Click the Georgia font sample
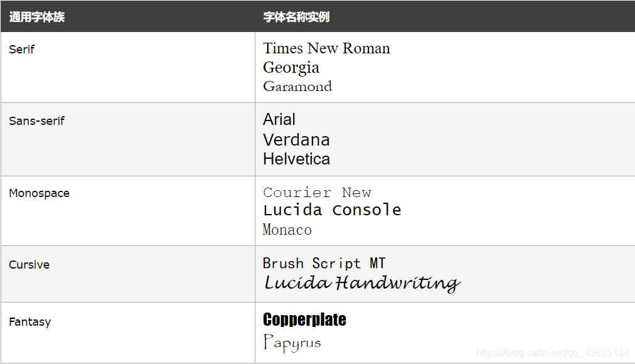Viewport: 635px width, 364px height. point(291,68)
